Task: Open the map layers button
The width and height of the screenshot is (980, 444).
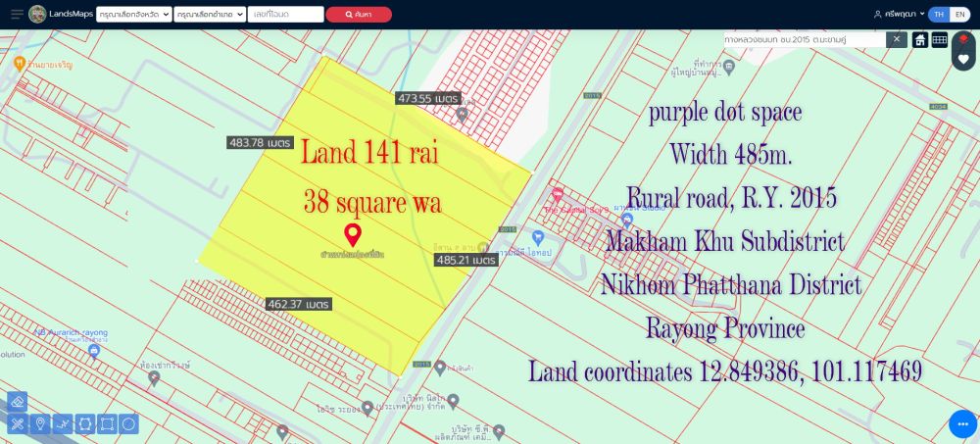Action: click(963, 40)
